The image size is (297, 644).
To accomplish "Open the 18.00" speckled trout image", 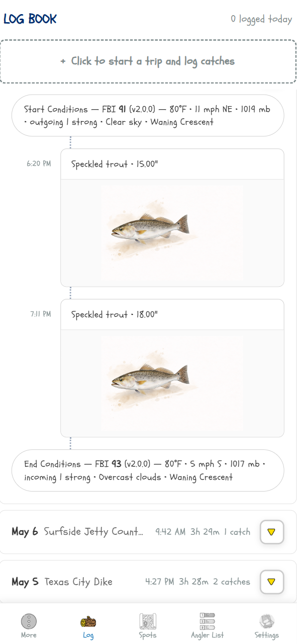I will [x=172, y=383].
